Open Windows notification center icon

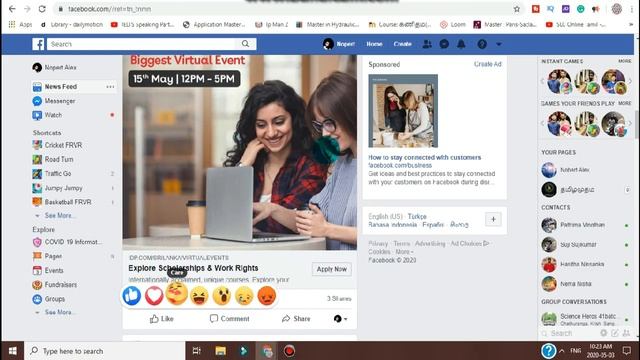tap(627, 351)
